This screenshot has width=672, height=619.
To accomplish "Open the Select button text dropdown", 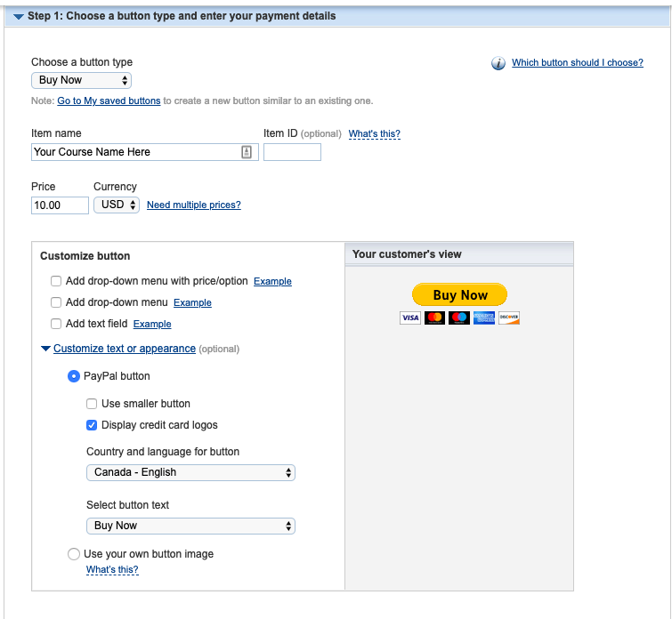I will pyautogui.click(x=190, y=526).
